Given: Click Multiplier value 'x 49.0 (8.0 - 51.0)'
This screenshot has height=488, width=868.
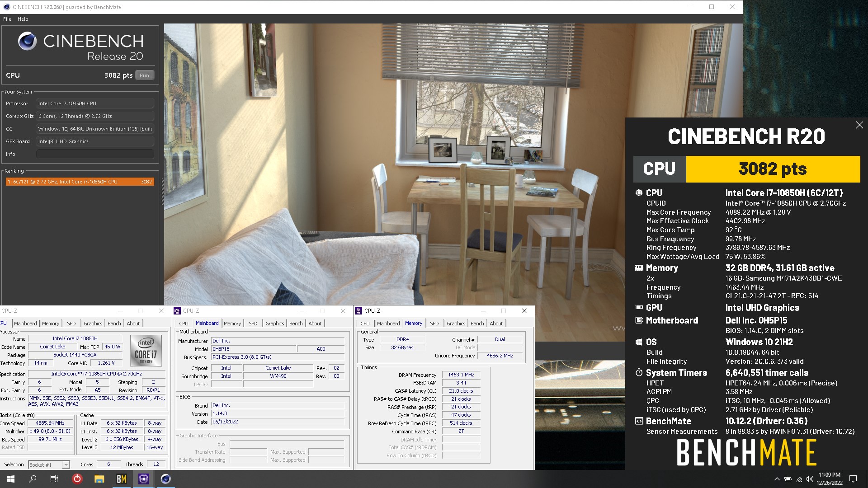Looking at the screenshot, I should (50, 432).
